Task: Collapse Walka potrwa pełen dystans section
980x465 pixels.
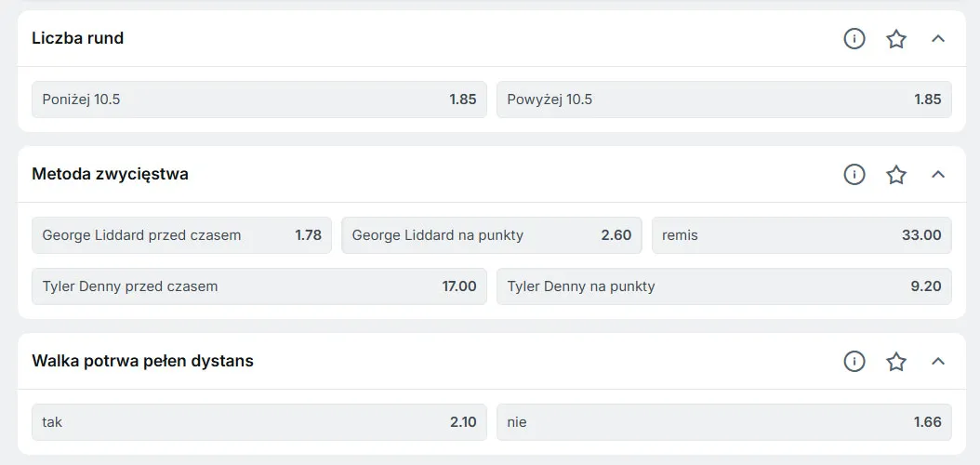Action: [x=938, y=362]
